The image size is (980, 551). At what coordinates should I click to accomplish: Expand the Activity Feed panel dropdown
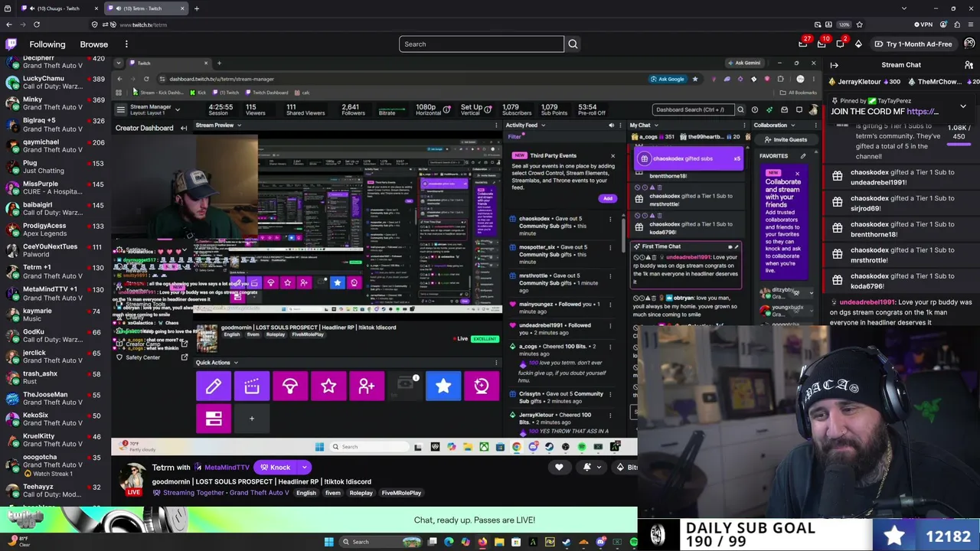[x=543, y=126]
